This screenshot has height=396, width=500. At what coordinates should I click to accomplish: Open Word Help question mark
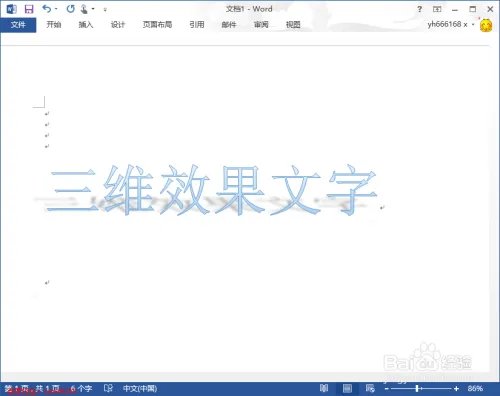click(x=419, y=9)
